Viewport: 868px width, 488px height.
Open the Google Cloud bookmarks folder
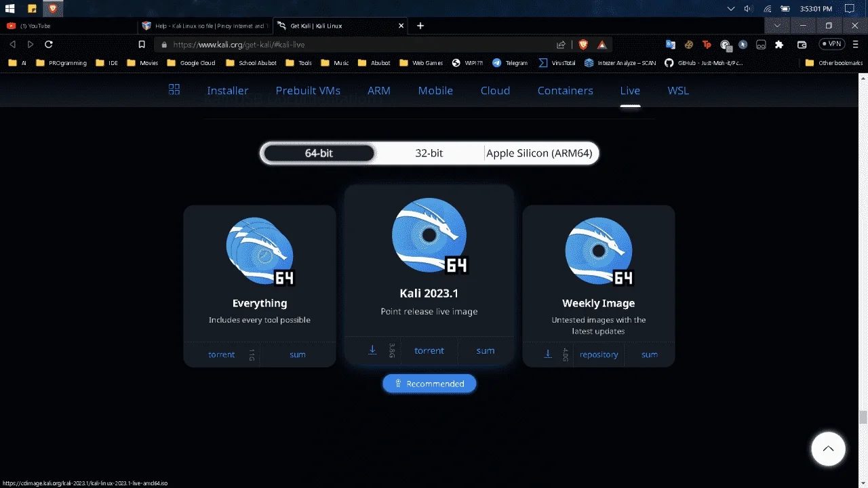tap(191, 63)
